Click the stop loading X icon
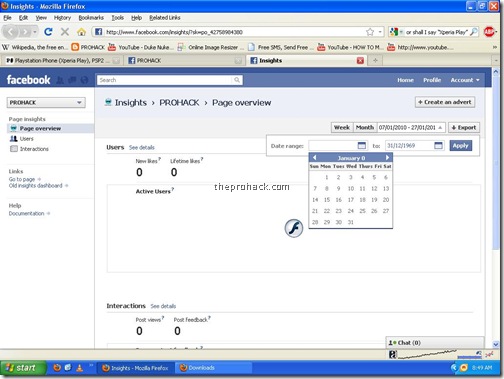 pyautogui.click(x=65, y=32)
